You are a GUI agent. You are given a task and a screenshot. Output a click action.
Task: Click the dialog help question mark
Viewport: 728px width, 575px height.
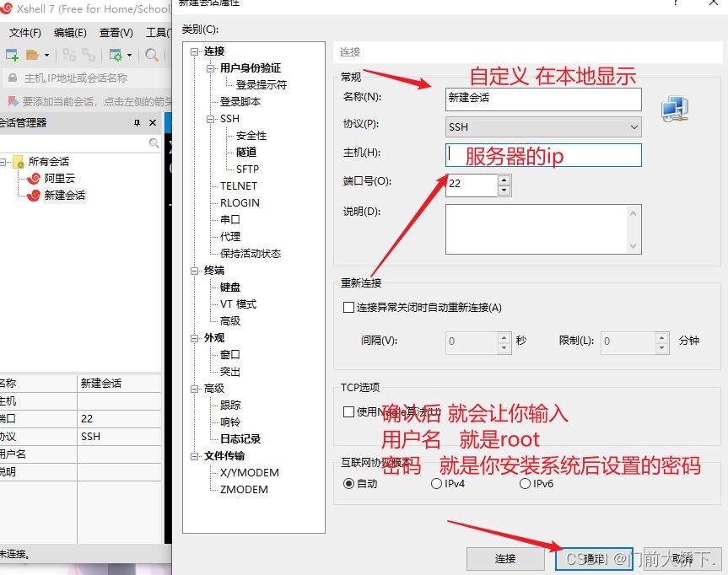pos(676,3)
